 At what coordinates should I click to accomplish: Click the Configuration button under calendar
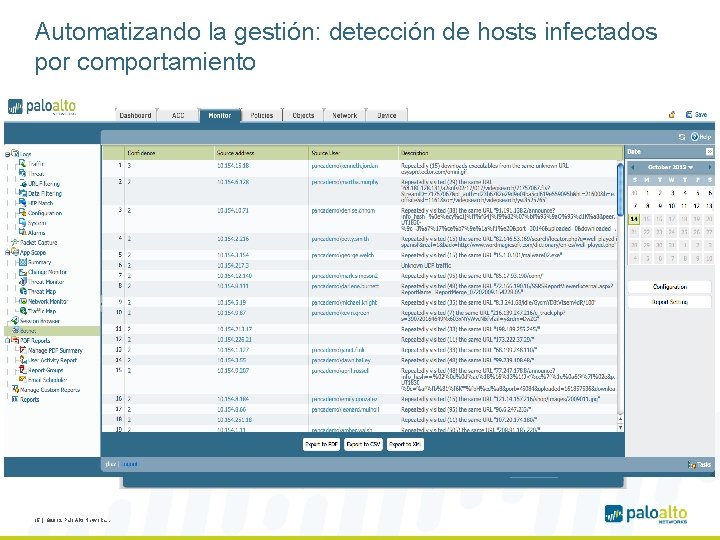click(669, 287)
